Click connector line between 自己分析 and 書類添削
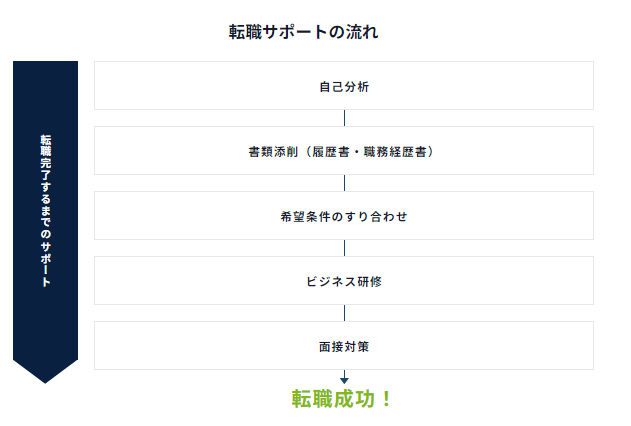The image size is (631, 426). [x=344, y=118]
